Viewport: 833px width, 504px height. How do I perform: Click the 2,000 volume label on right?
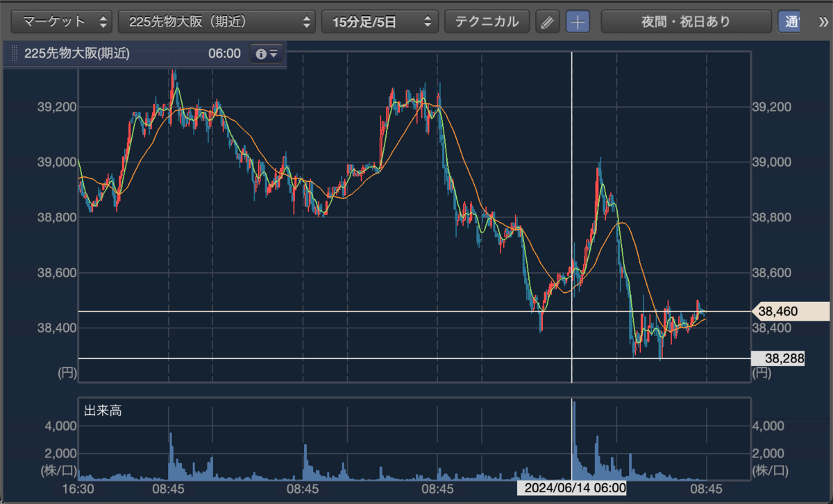[770, 453]
